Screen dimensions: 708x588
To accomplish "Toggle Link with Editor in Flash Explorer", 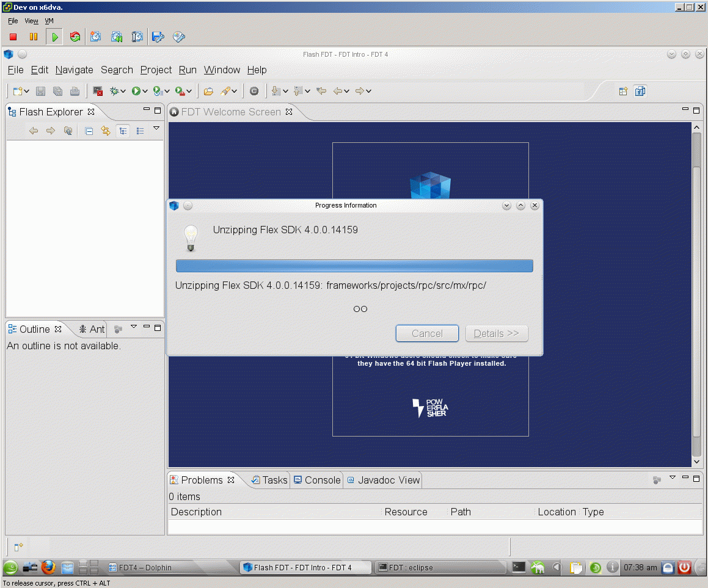I will point(106,131).
